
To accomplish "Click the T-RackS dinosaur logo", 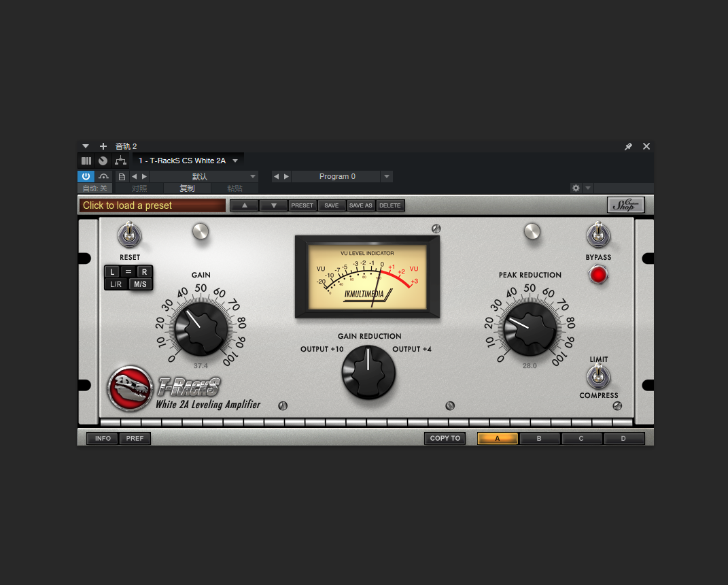I will (130, 388).
